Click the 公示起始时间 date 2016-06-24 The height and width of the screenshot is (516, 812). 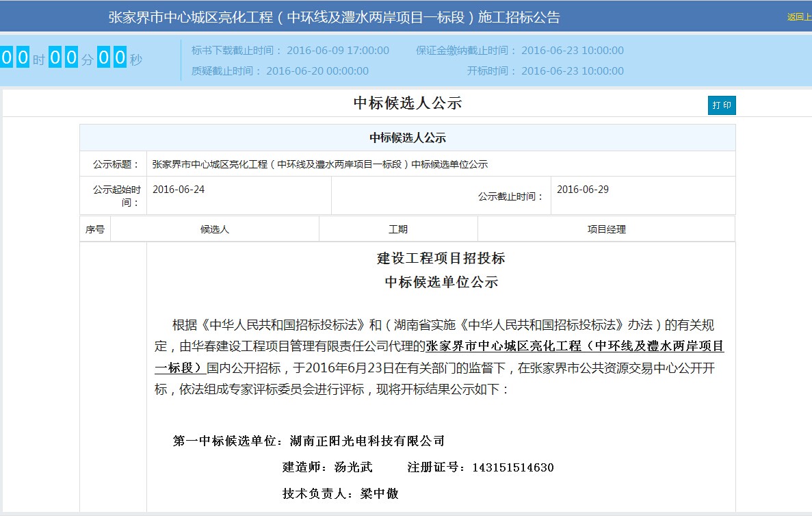click(x=179, y=190)
